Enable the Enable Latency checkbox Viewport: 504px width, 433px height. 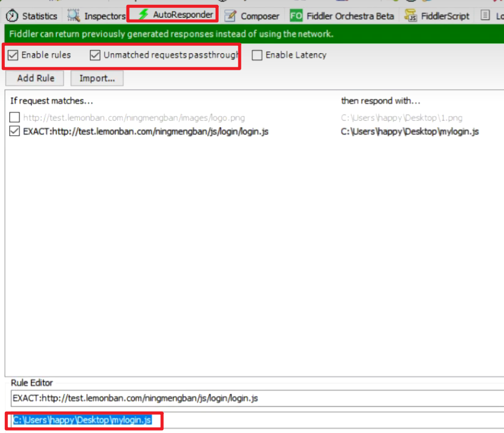pos(257,55)
